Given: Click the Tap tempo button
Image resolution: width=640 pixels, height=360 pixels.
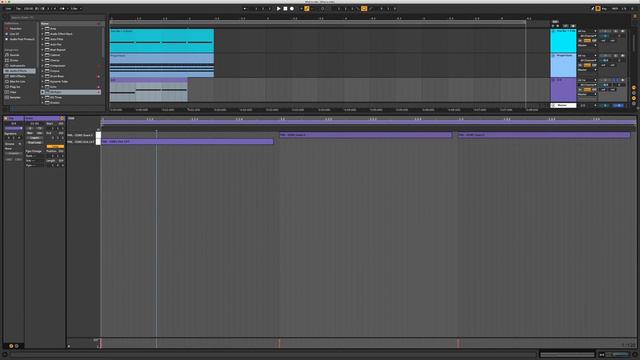Looking at the screenshot, I should (x=18, y=9).
